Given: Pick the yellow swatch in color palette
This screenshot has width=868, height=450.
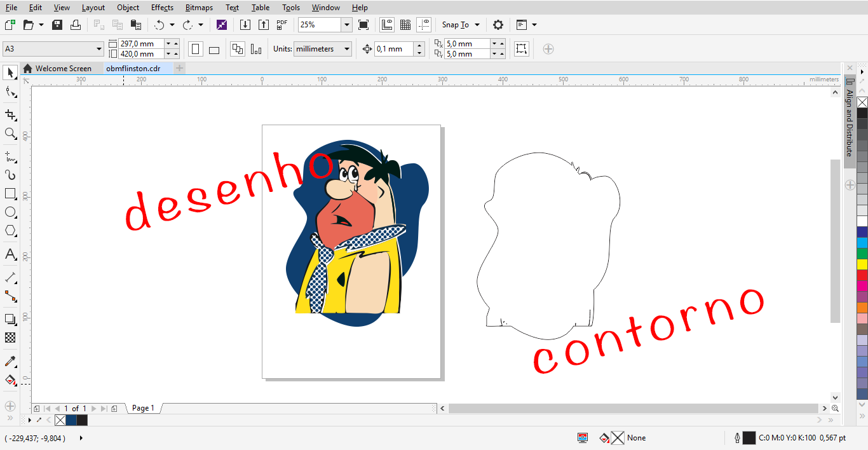Looking at the screenshot, I should (x=862, y=264).
